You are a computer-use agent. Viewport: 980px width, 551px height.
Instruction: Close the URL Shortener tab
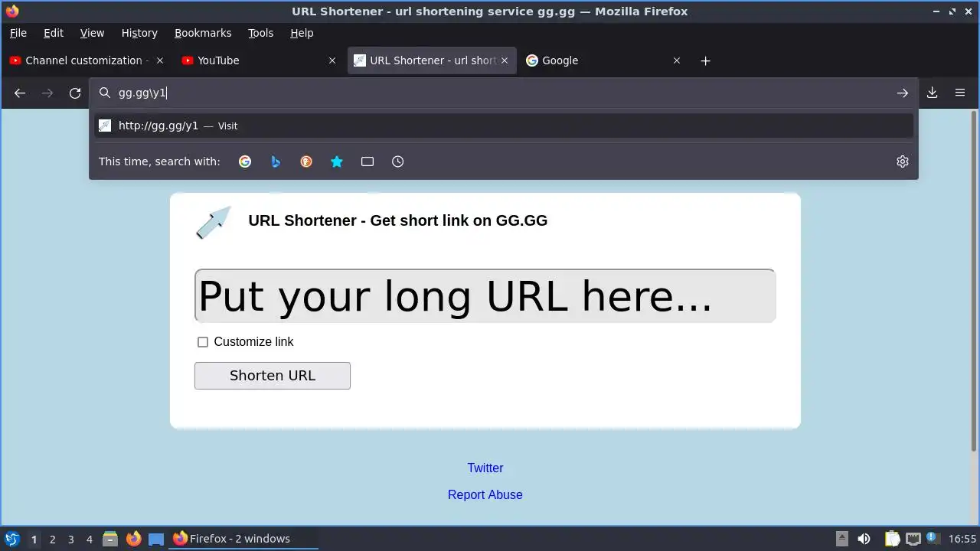point(505,60)
